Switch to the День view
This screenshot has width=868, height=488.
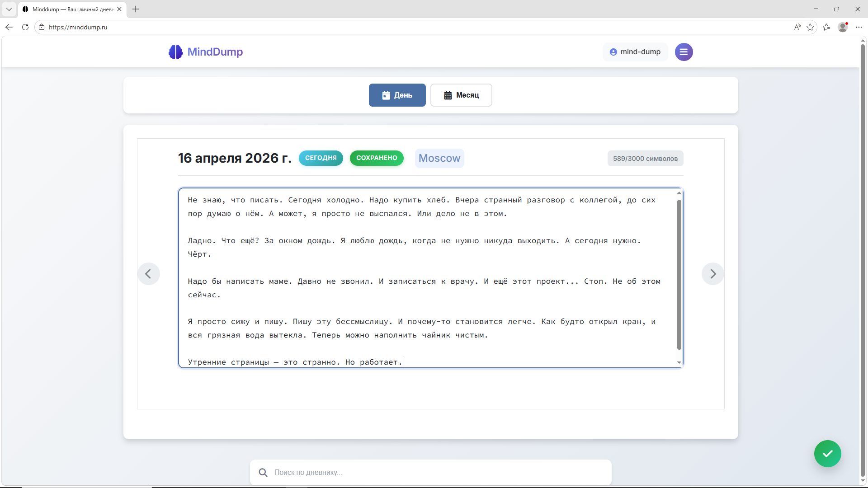pos(397,95)
